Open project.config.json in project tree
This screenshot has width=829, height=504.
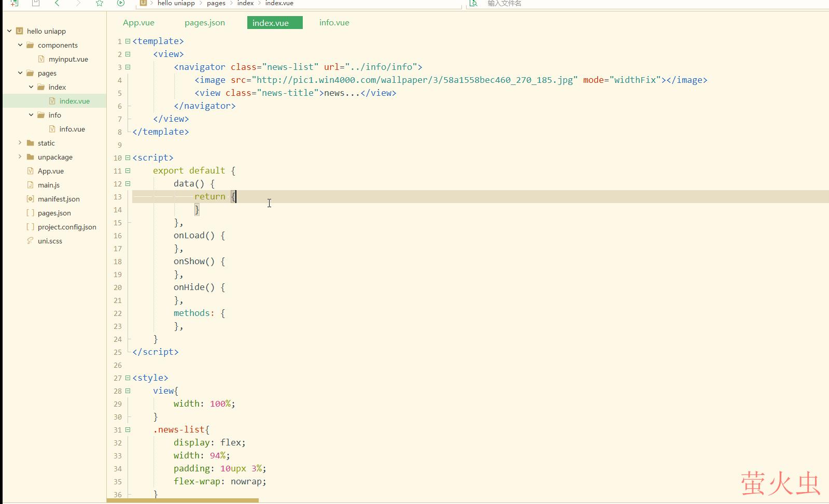tap(67, 227)
